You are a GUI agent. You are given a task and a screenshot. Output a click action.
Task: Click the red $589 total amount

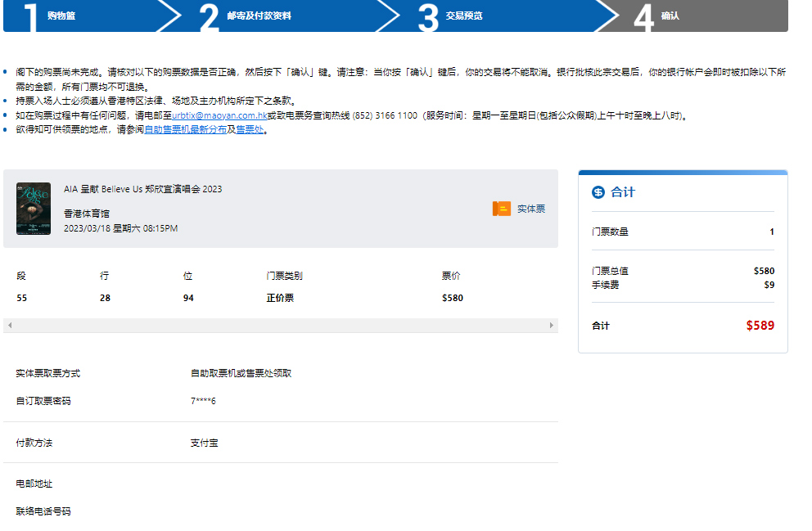pos(760,326)
